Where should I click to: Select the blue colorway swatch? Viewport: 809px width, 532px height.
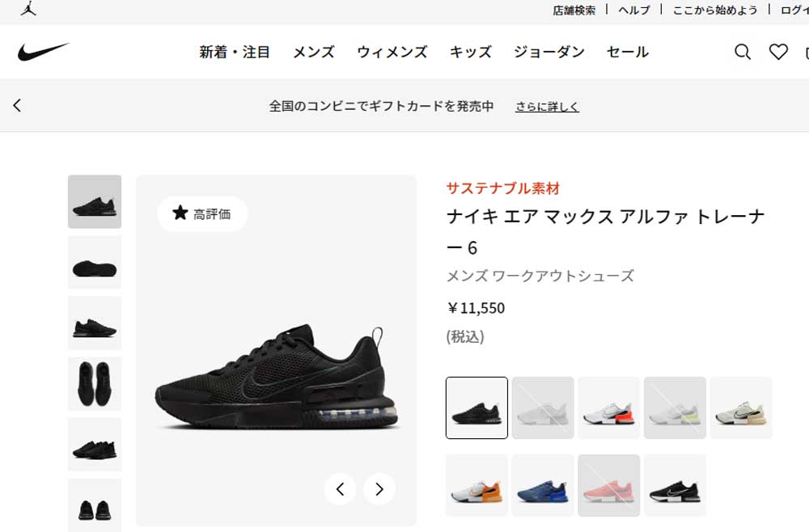pyautogui.click(x=543, y=485)
